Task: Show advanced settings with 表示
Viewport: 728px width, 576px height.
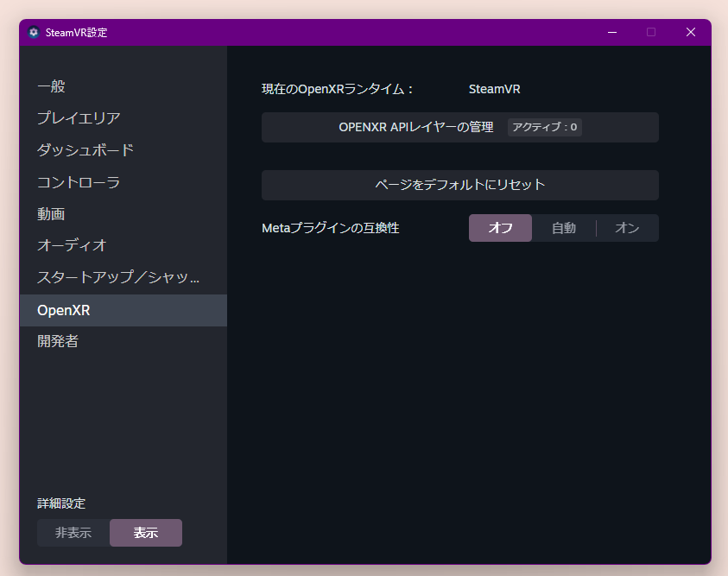Action: 146,533
